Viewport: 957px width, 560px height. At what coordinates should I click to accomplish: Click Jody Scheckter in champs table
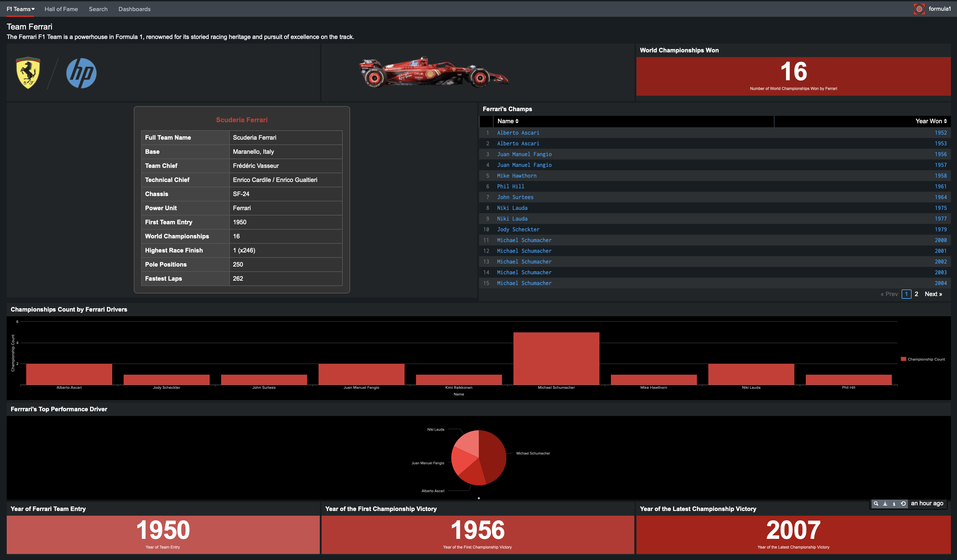(x=518, y=230)
